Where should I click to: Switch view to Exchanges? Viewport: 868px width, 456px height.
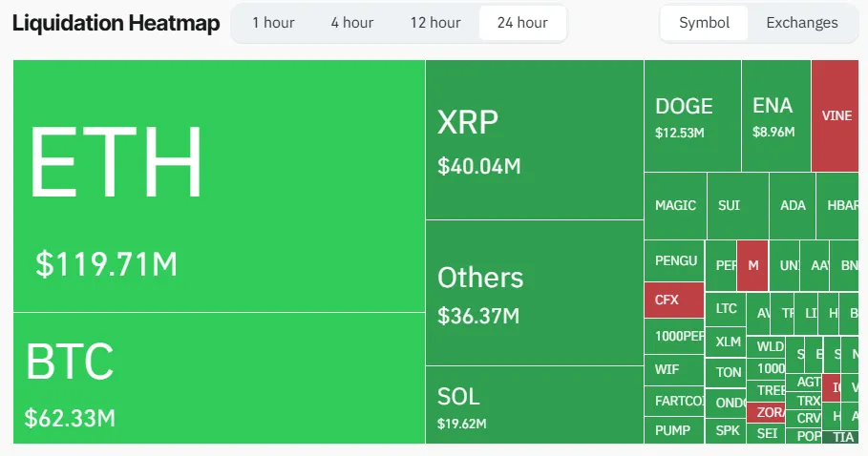tap(802, 23)
